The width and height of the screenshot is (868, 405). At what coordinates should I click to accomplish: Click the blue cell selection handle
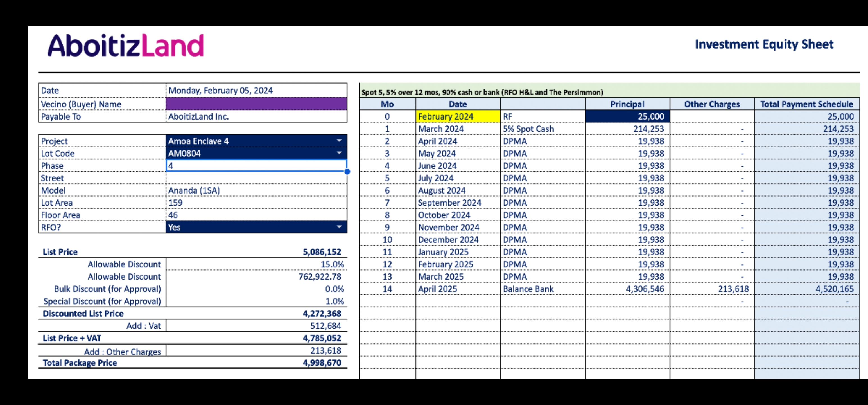[x=347, y=172]
